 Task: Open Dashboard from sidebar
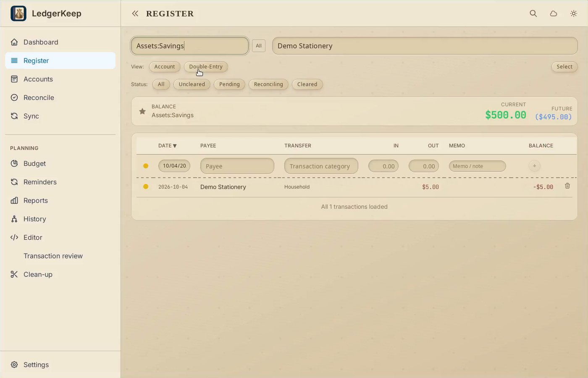[60, 42]
